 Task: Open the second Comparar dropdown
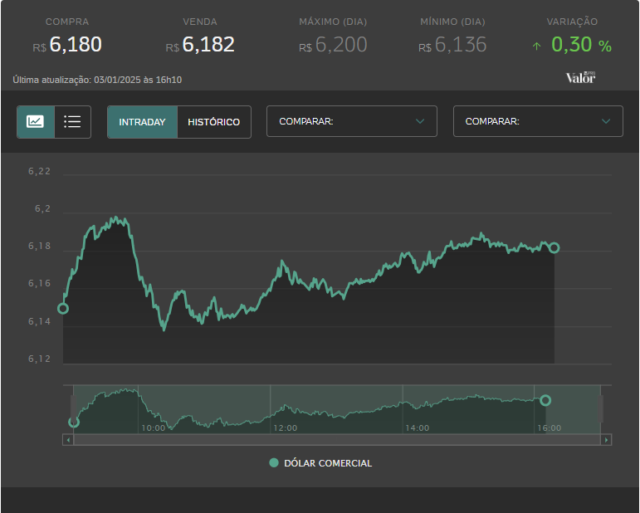coord(538,121)
